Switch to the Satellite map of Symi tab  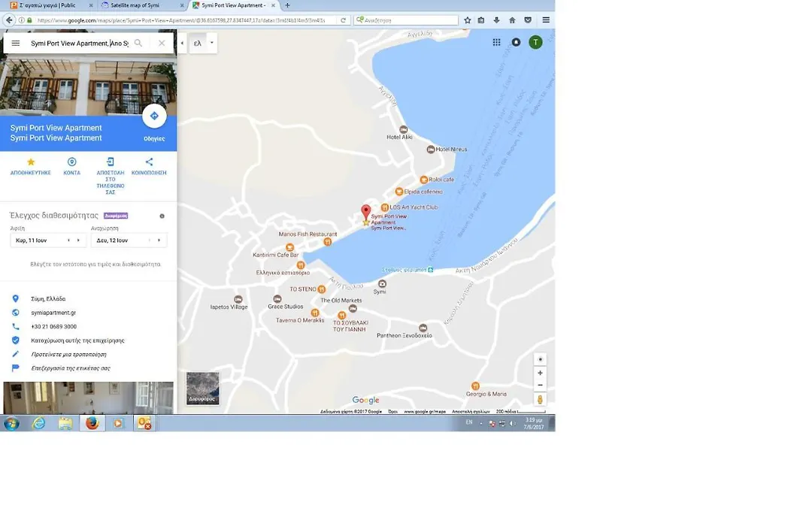(x=135, y=5)
